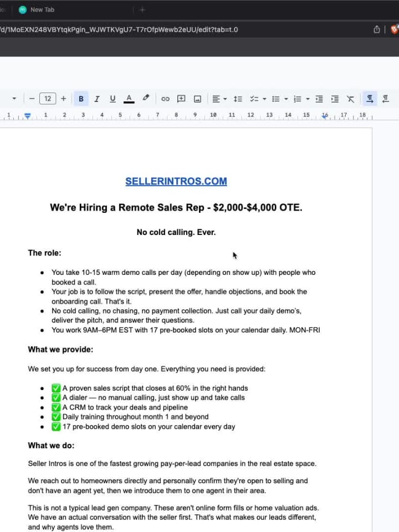The image size is (399, 532).
Task: Click the paragraph starting 'Seller Intros is one'
Action: tap(172, 463)
